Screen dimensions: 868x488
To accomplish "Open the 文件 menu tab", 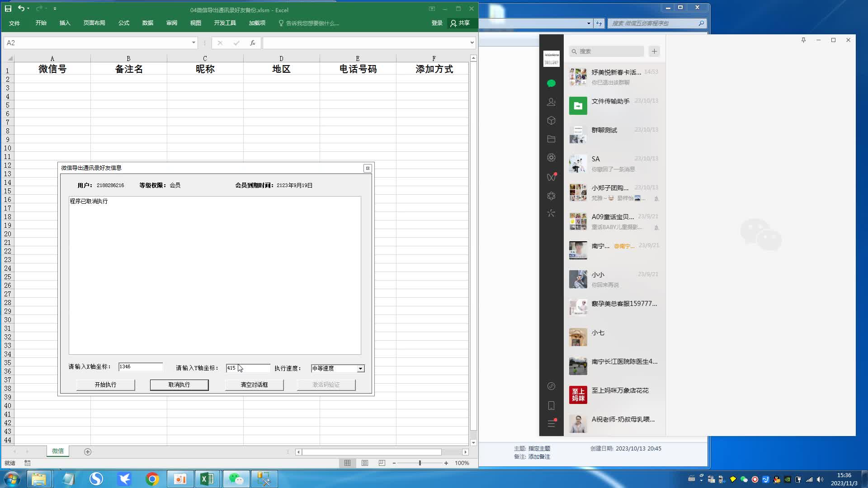I will click(x=14, y=23).
